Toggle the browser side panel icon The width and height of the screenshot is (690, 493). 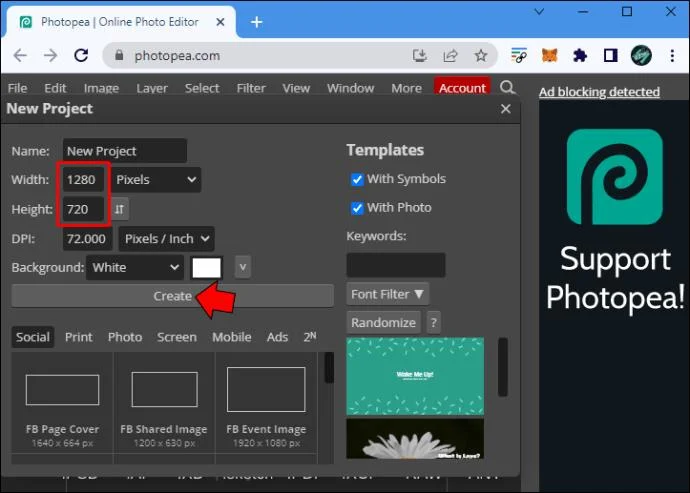click(611, 55)
